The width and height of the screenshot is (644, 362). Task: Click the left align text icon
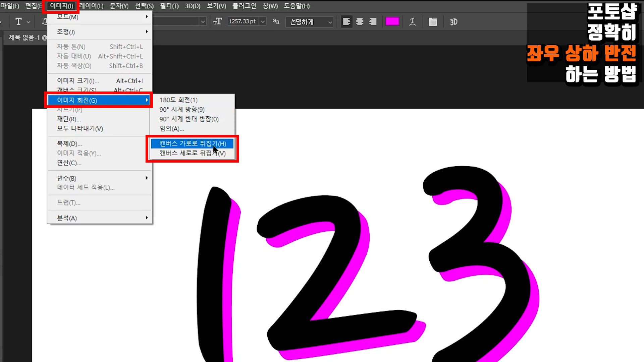coord(346,22)
